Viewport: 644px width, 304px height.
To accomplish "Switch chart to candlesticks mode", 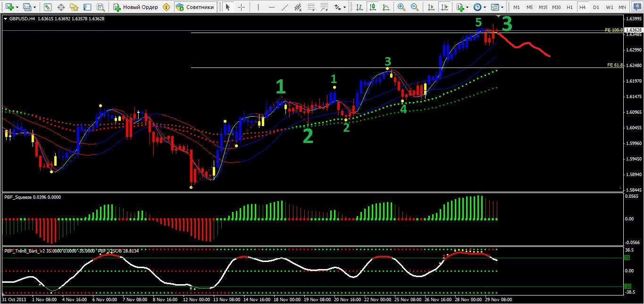I will pyautogui.click(x=373, y=7).
